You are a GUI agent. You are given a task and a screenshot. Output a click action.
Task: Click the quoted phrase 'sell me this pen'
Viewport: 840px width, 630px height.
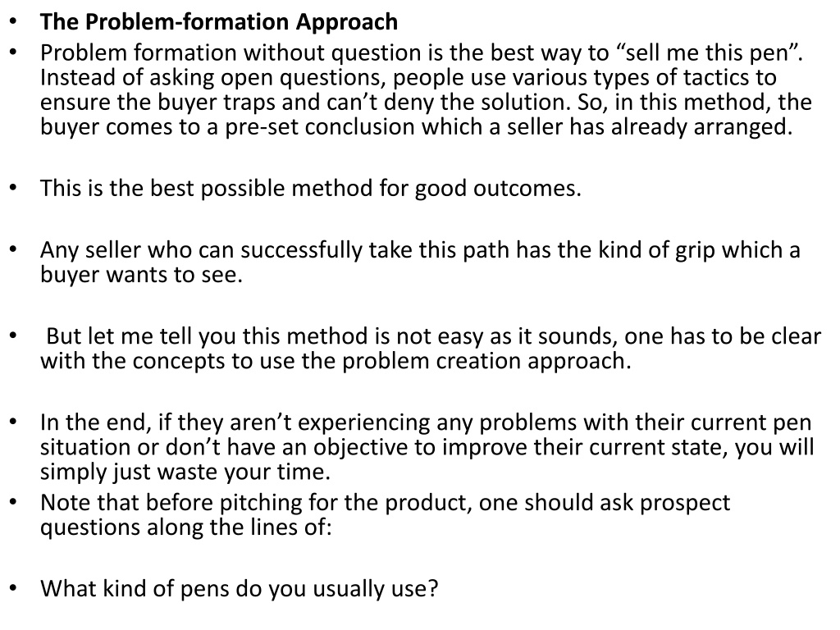(x=709, y=52)
